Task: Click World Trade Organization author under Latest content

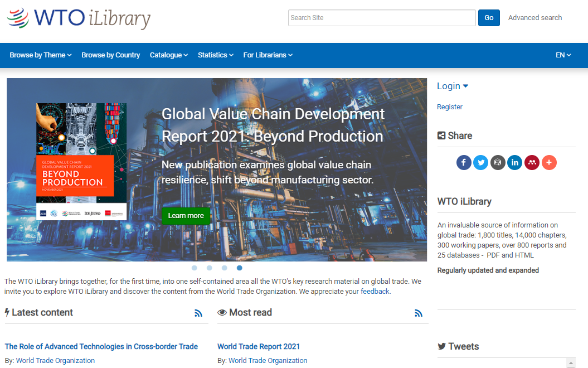Action: click(55, 361)
